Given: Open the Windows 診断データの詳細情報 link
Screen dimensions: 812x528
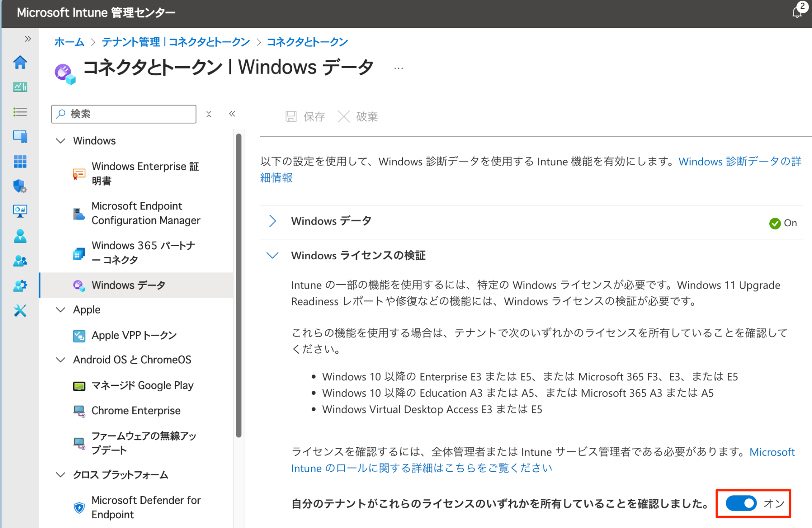Looking at the screenshot, I should [739, 162].
